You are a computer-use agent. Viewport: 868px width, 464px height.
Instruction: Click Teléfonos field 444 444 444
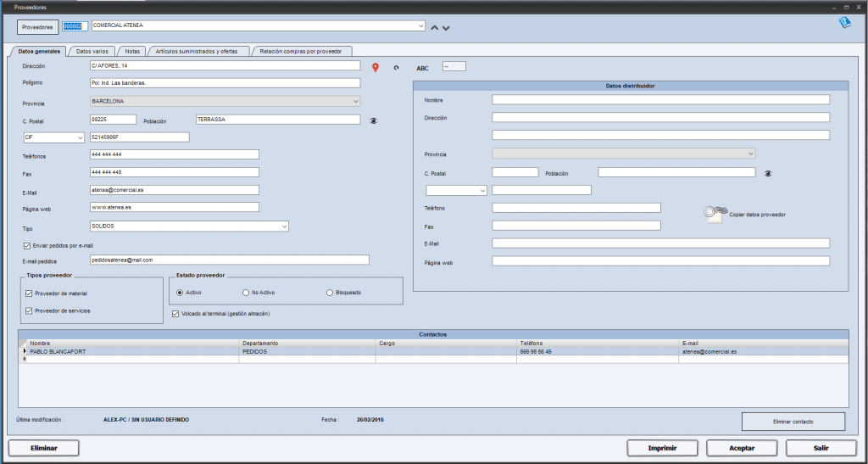point(175,154)
